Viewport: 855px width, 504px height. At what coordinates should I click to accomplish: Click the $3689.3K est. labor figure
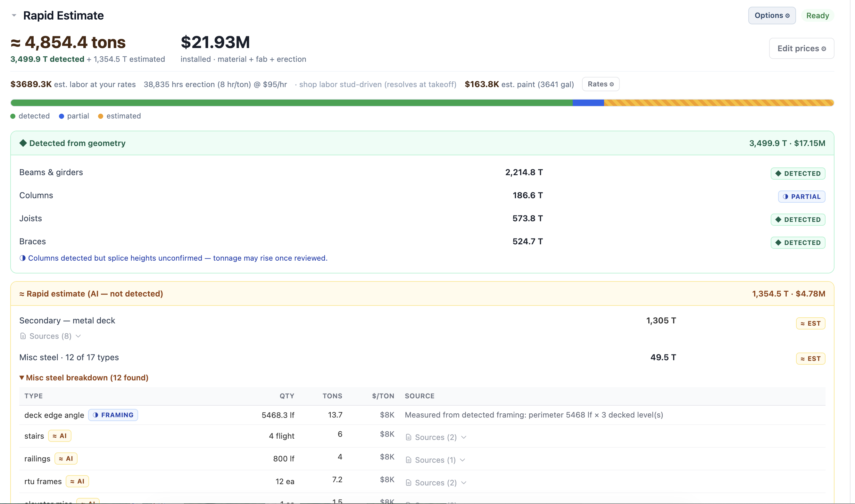coord(31,84)
